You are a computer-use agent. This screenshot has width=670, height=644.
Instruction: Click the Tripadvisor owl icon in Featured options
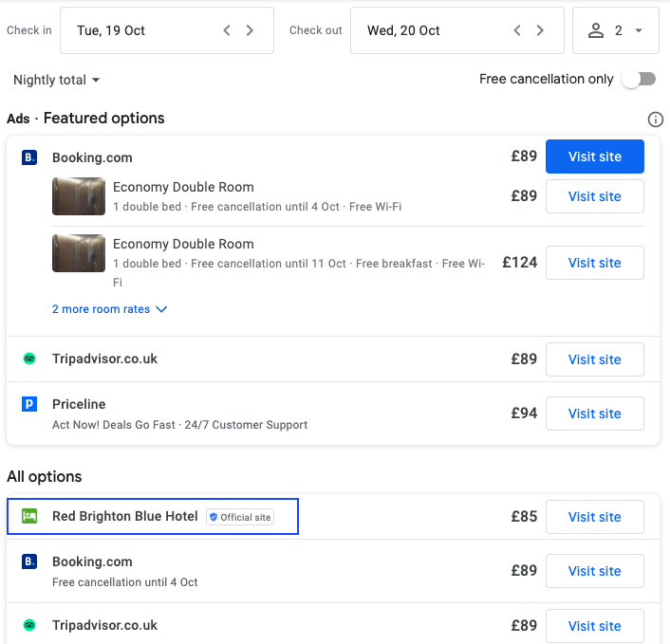tap(29, 359)
